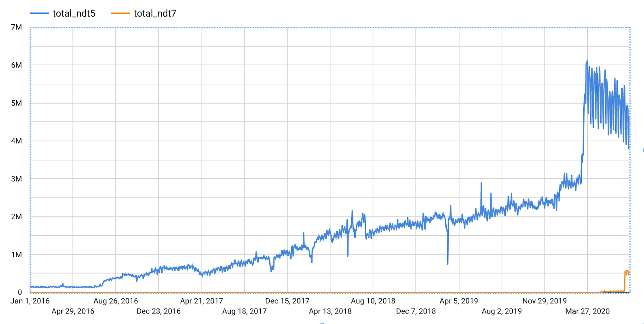
Task: Toggle the total_ndt7 legend series
Action: point(144,13)
